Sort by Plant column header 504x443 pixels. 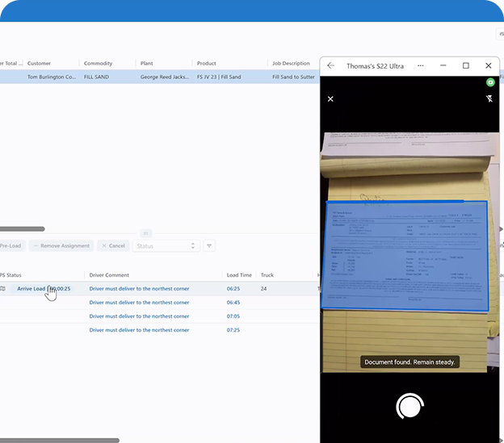point(146,63)
